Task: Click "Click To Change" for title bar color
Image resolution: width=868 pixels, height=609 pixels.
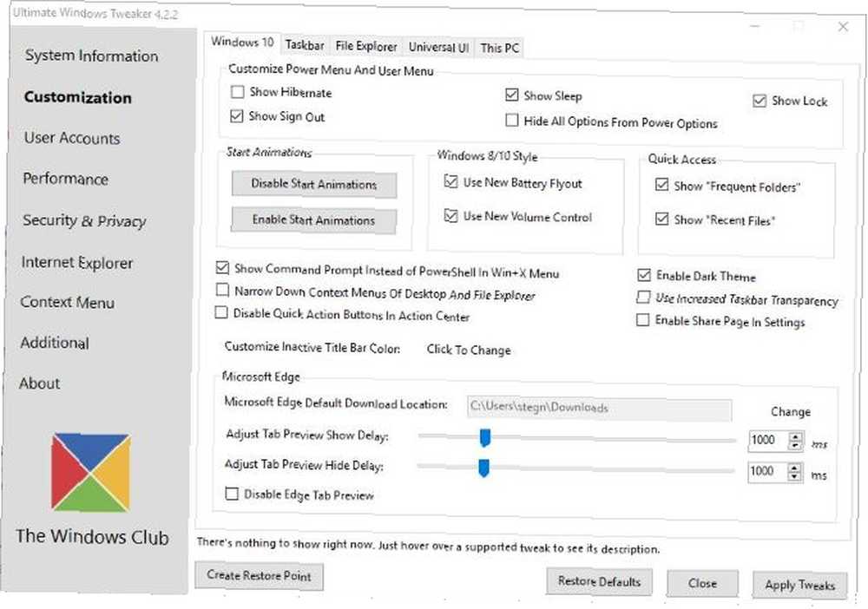Action: click(x=469, y=350)
